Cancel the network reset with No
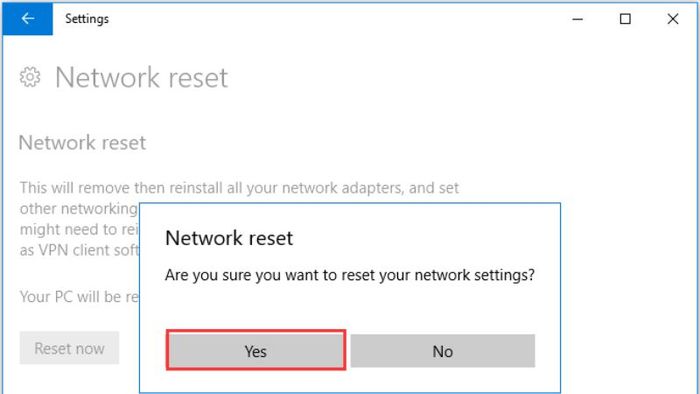Image resolution: width=700 pixels, height=394 pixels. pos(442,351)
